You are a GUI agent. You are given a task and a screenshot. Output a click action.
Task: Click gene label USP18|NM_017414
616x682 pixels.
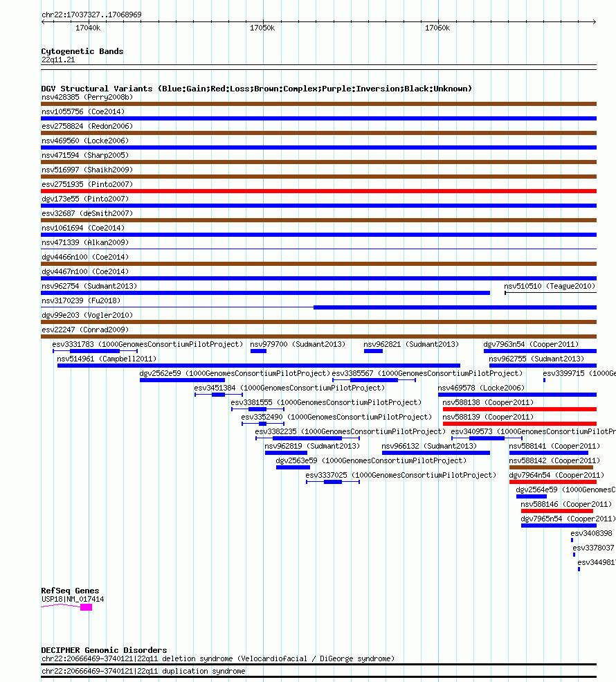point(73,599)
